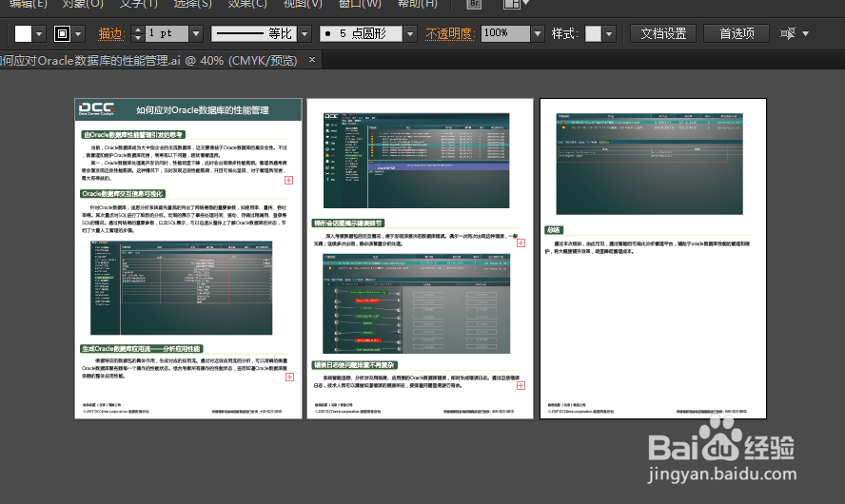The width and height of the screenshot is (845, 504).
Task: Open the 文字(T) menu
Action: (139, 4)
